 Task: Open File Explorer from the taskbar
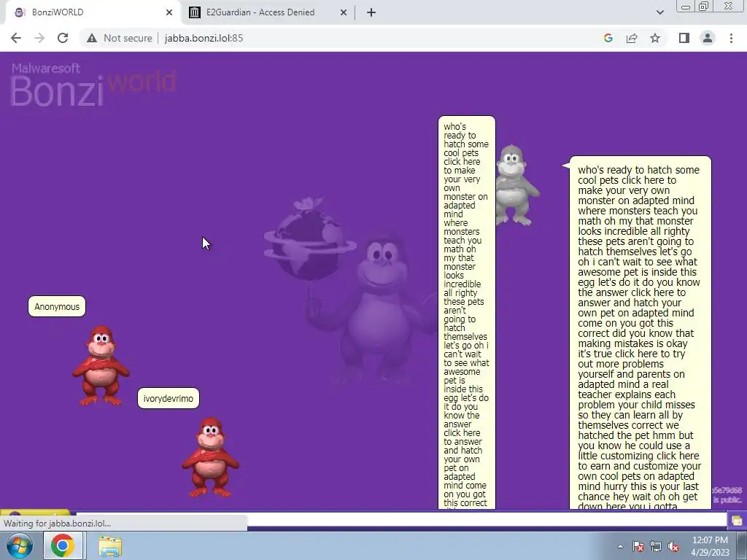(x=110, y=546)
